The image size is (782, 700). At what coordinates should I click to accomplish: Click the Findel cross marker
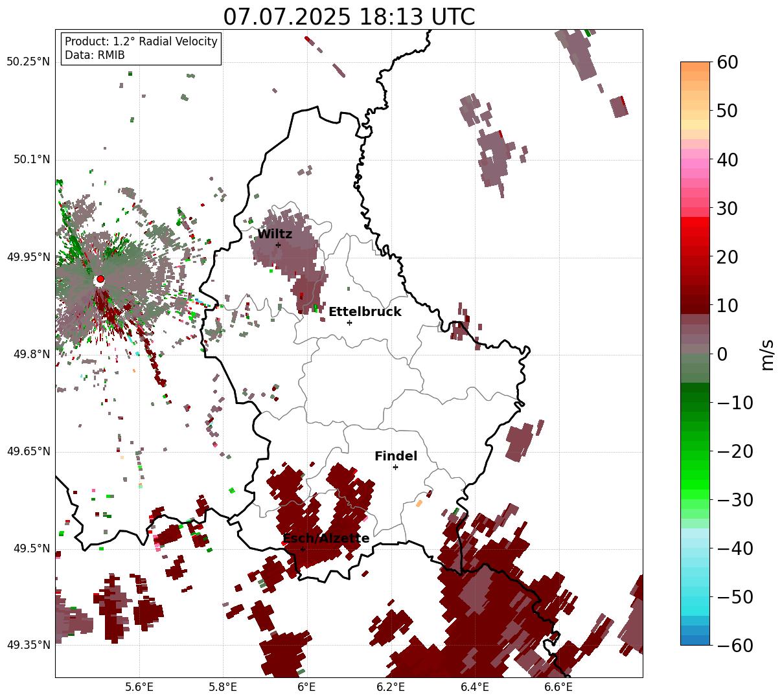395,467
